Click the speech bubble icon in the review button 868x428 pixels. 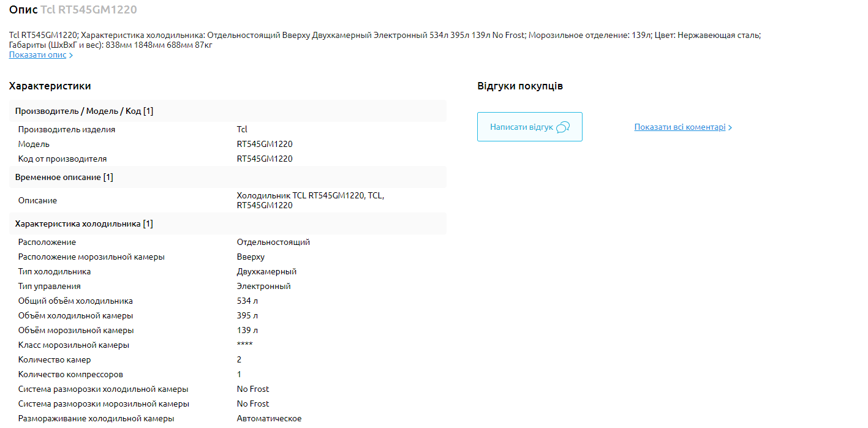tap(563, 127)
